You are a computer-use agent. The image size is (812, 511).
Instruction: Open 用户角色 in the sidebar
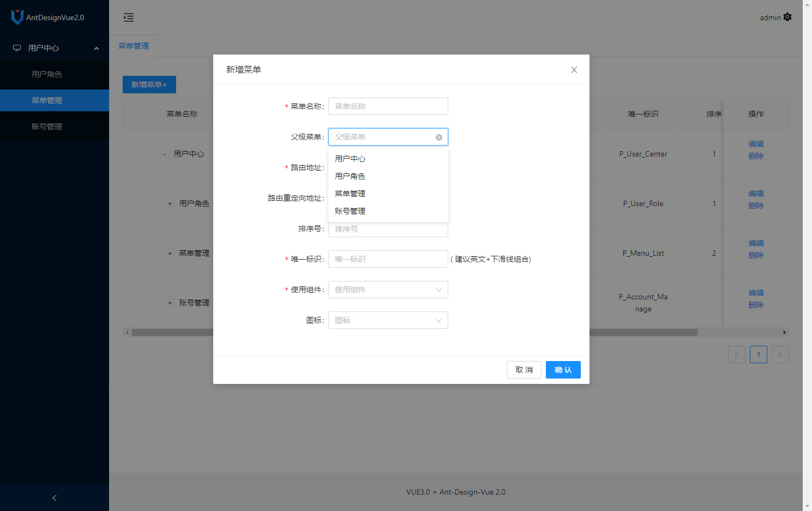coord(55,74)
